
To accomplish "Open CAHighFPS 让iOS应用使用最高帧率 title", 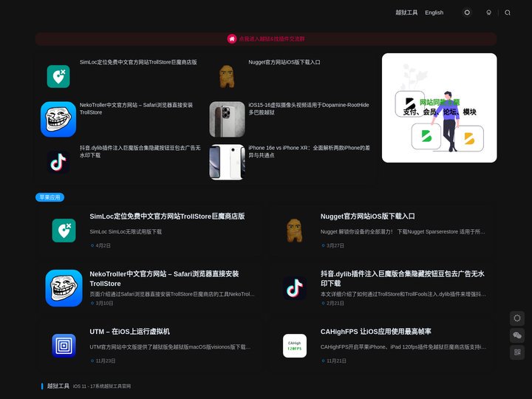I will [376, 332].
